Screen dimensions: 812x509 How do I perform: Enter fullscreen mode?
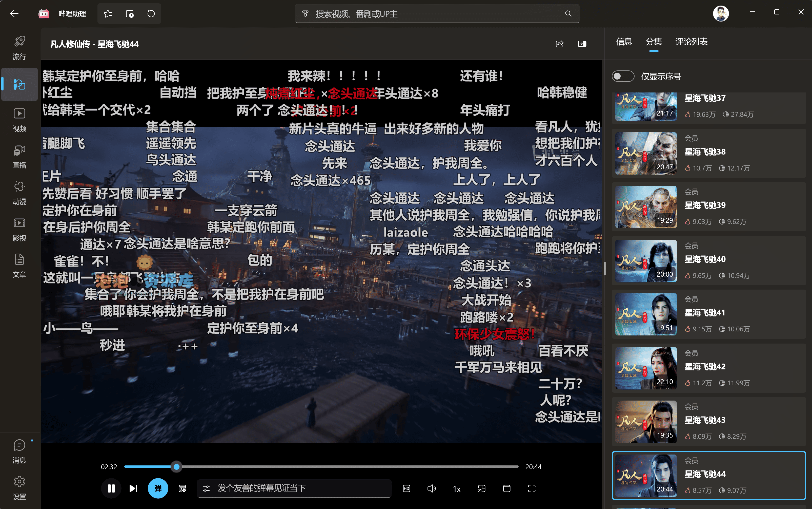tap(532, 488)
